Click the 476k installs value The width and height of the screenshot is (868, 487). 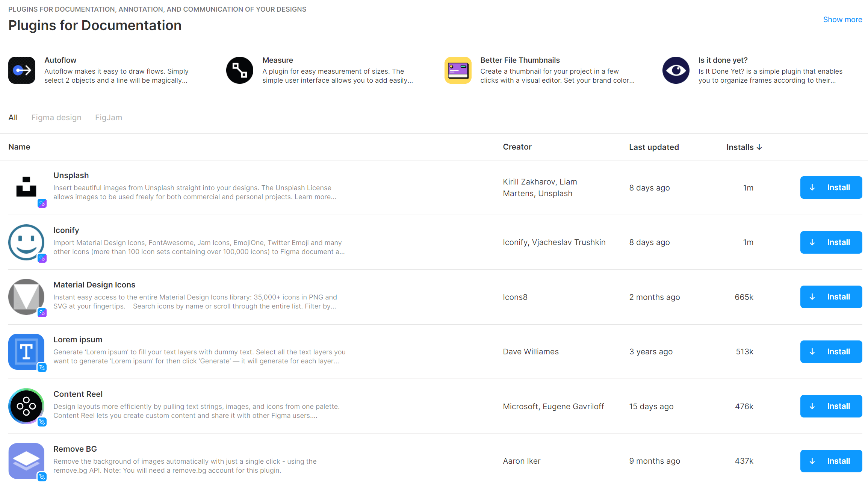744,407
